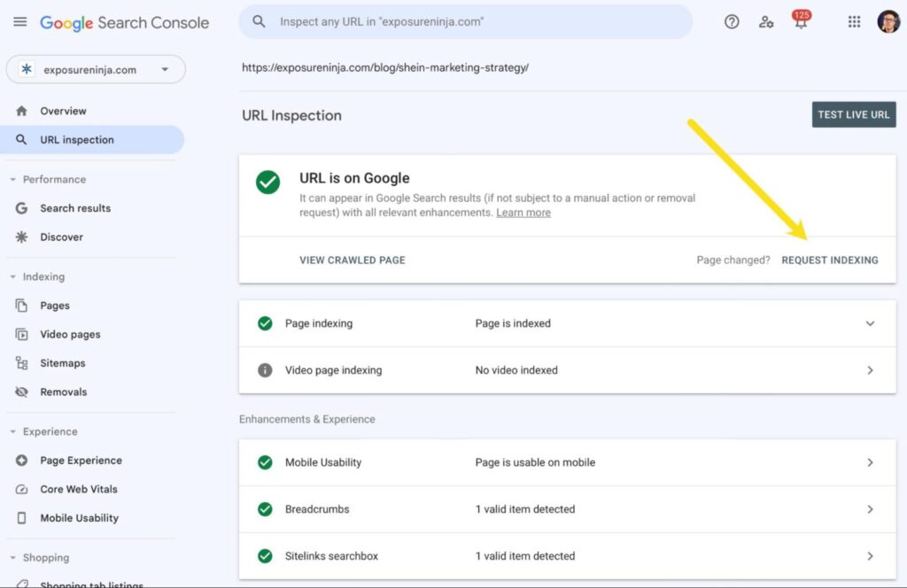Click the TEST LIVE URL button
Screen dimensions: 907x588
coord(854,114)
